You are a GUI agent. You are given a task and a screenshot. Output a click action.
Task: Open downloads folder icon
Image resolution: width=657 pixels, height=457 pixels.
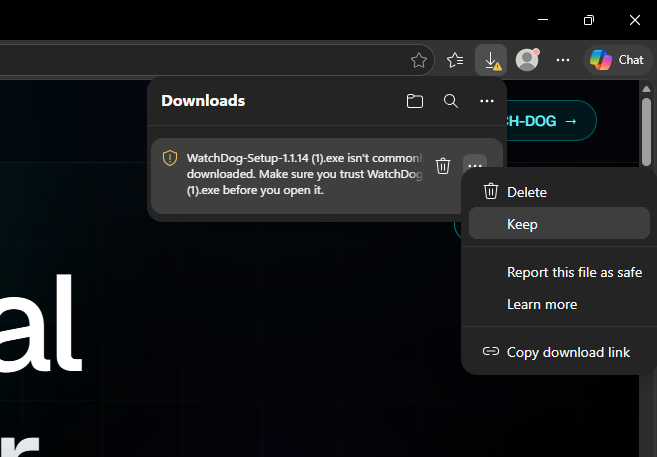[415, 101]
